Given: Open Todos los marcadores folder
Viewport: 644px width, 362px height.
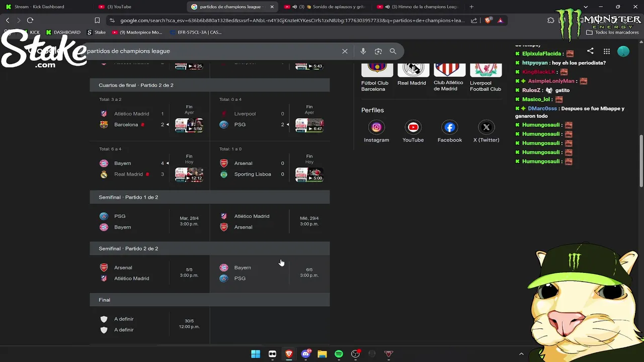Looking at the screenshot, I should click(x=613, y=32).
